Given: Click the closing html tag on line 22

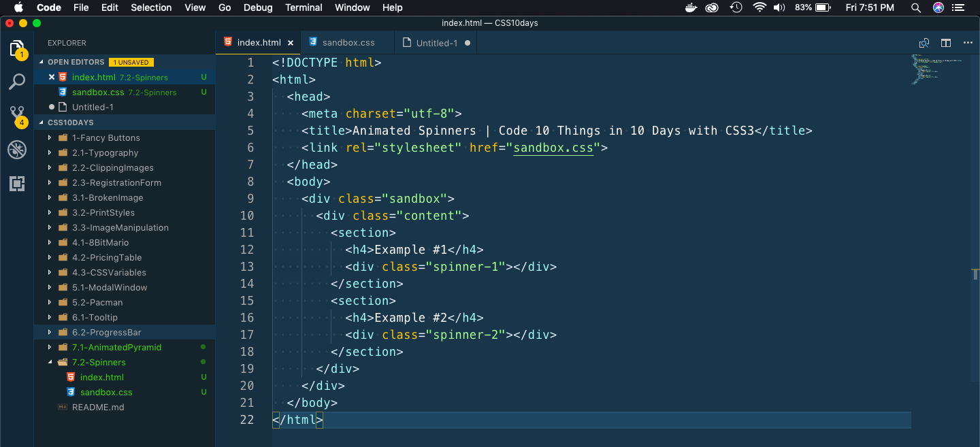Looking at the screenshot, I should point(297,420).
